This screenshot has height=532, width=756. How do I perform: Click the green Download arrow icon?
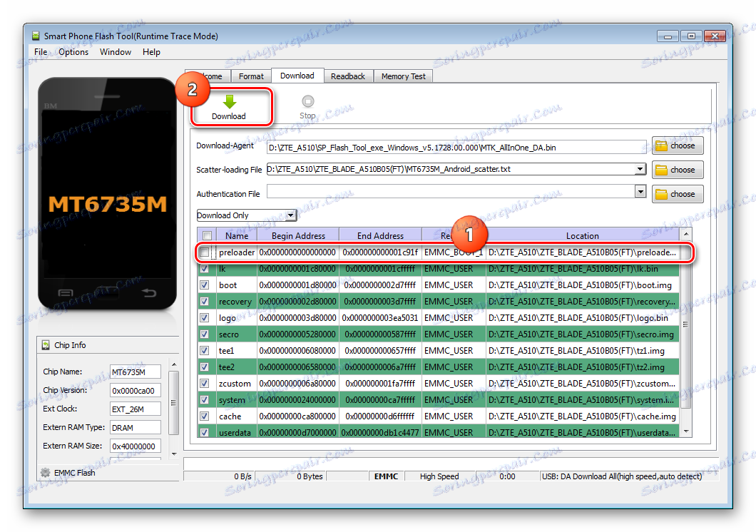[229, 102]
